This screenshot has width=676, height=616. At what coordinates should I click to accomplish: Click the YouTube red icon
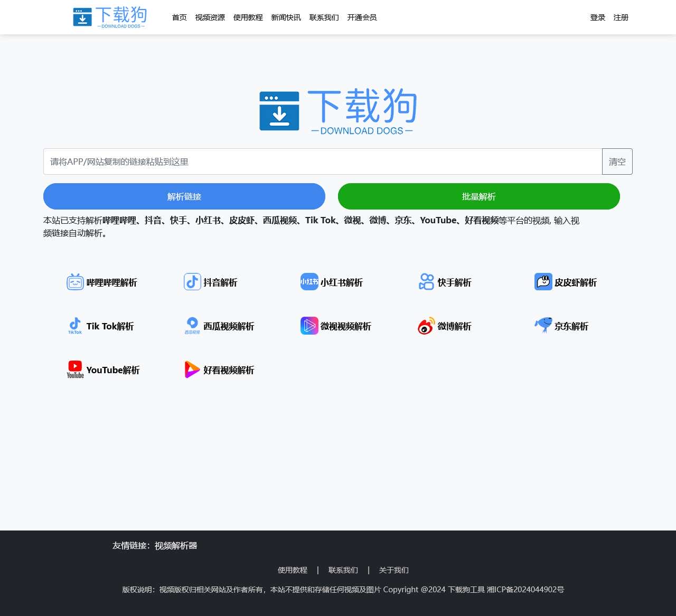pyautogui.click(x=75, y=369)
